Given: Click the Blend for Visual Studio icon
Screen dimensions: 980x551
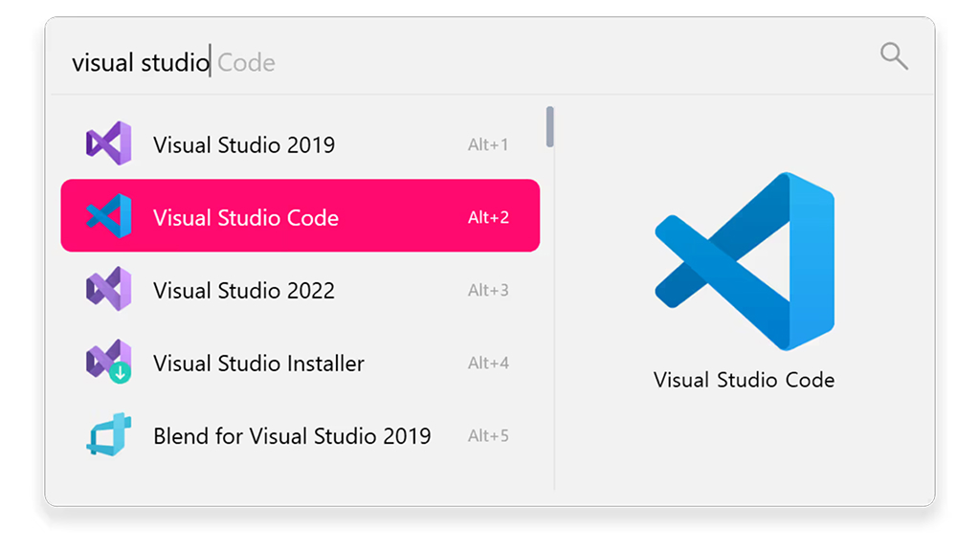Looking at the screenshot, I should pyautogui.click(x=108, y=435).
